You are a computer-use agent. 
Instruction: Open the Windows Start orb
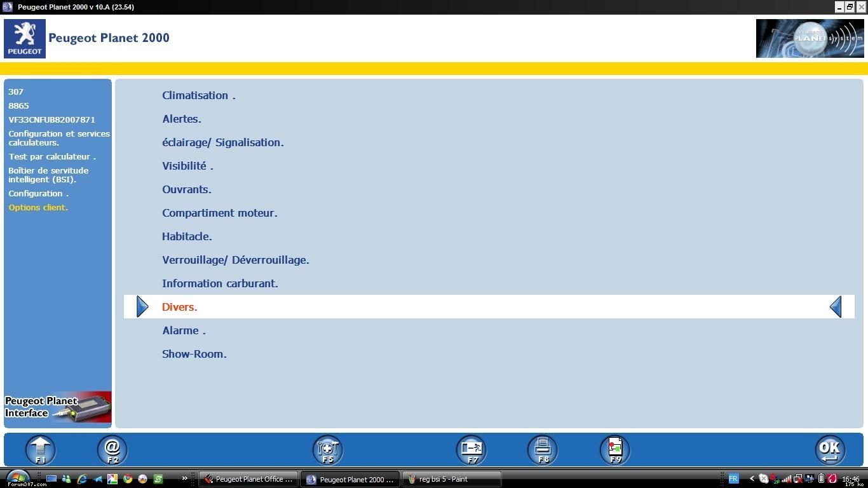pyautogui.click(x=17, y=477)
